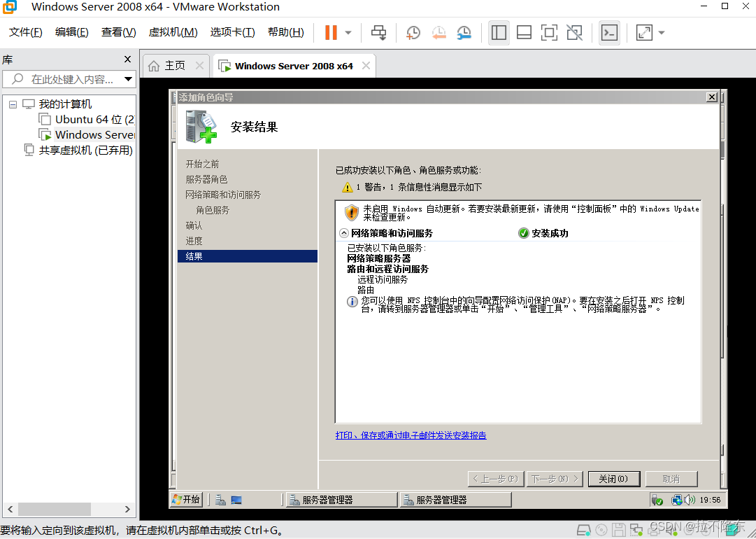Select highlighted 结果 wizard step
This screenshot has height=539, width=756.
[x=248, y=256]
